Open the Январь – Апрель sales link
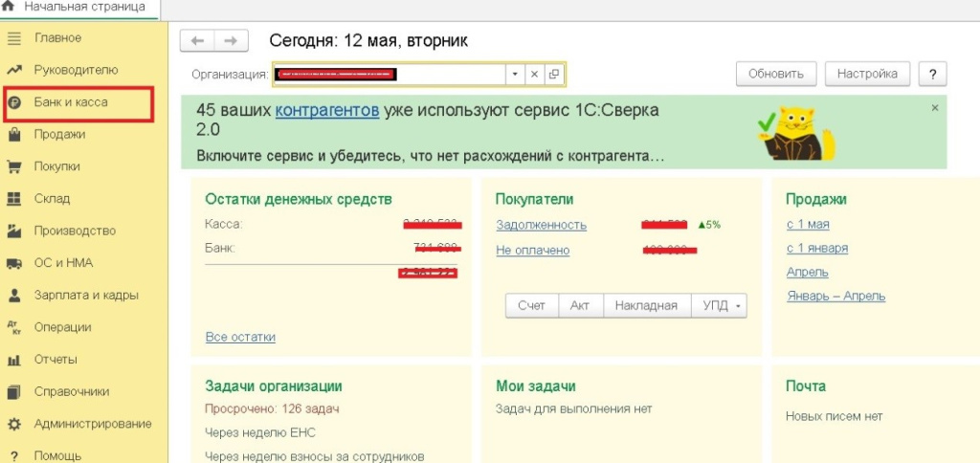 point(836,297)
